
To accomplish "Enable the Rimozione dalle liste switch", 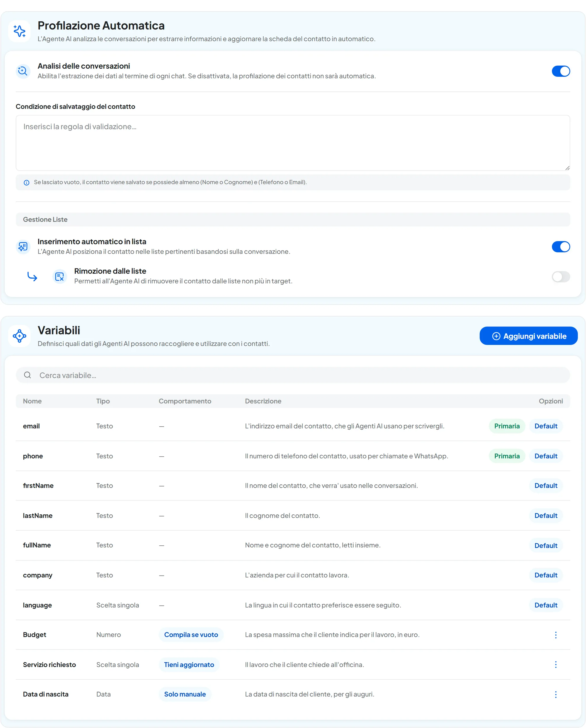I will (561, 277).
